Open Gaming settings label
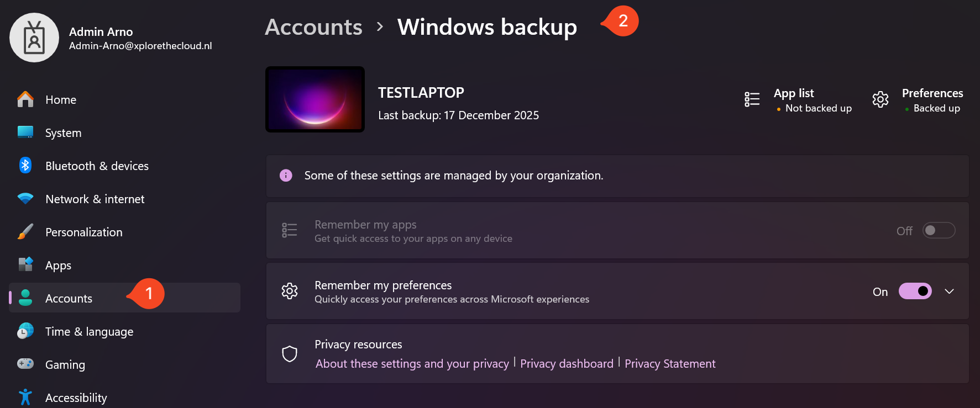The height and width of the screenshot is (408, 980). [65, 365]
